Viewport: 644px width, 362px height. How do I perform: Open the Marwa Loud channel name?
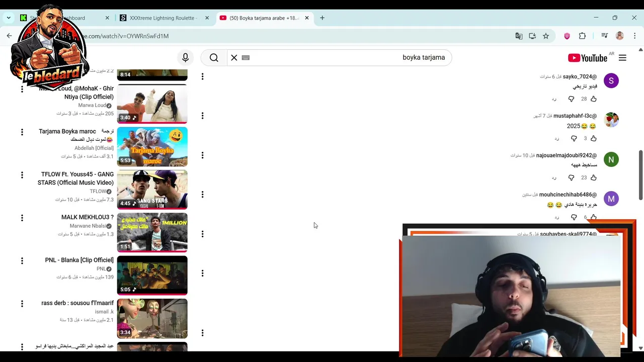(x=92, y=105)
